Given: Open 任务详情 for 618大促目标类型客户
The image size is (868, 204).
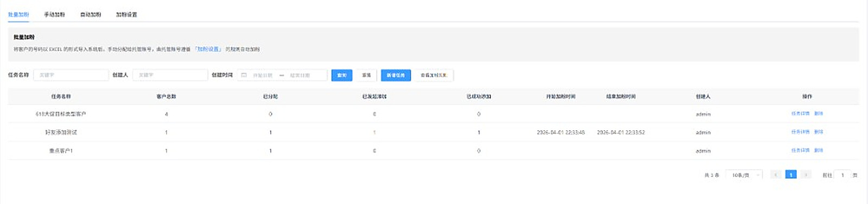Looking at the screenshot, I should [800, 113].
